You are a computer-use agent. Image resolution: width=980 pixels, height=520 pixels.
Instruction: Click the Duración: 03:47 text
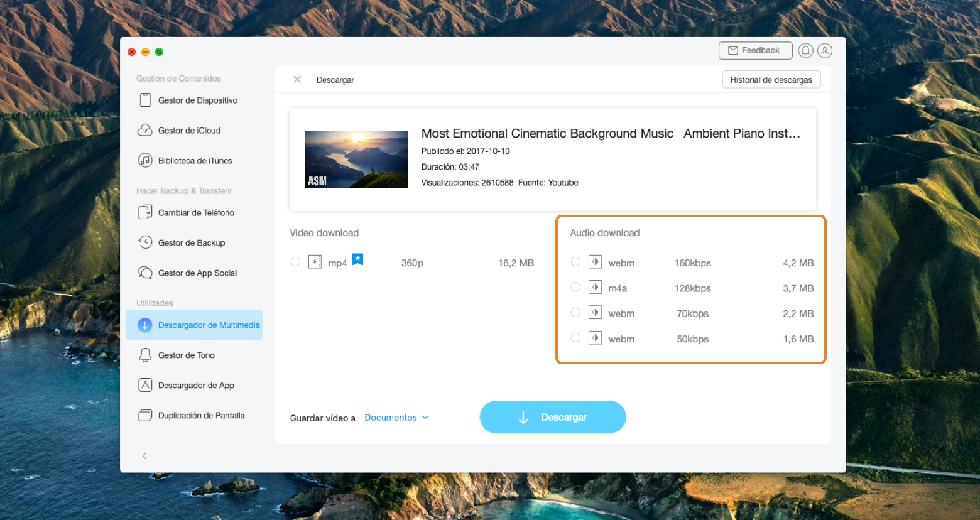[x=450, y=166]
